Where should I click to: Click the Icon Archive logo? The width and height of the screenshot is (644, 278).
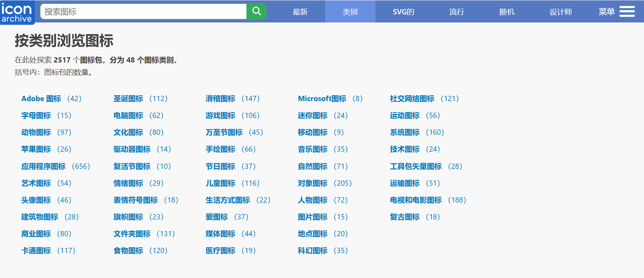point(17,12)
